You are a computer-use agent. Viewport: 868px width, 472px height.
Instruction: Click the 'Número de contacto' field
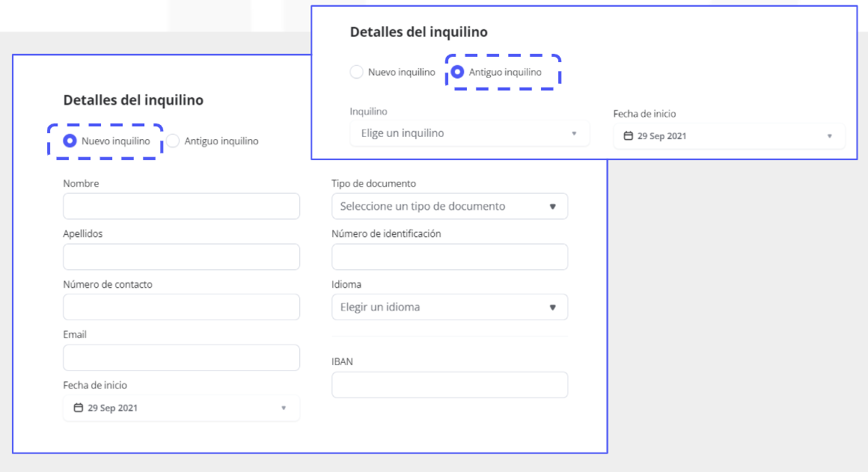[x=181, y=307]
